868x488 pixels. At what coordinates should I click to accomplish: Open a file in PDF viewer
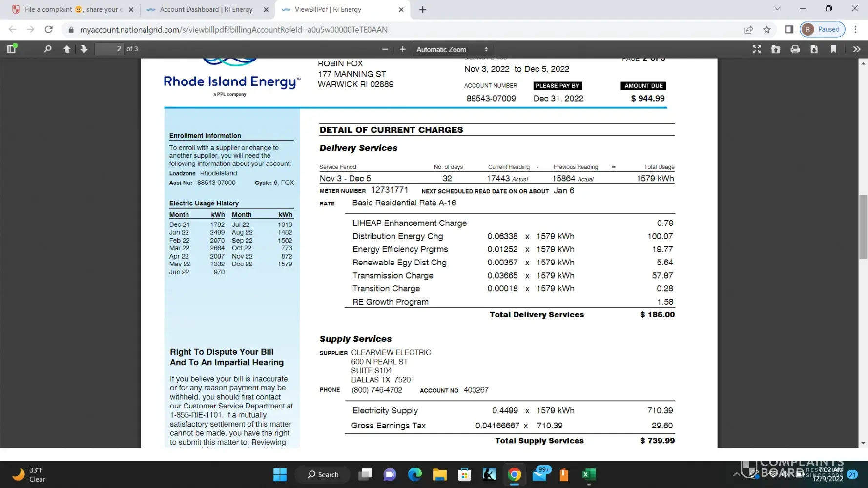click(775, 49)
